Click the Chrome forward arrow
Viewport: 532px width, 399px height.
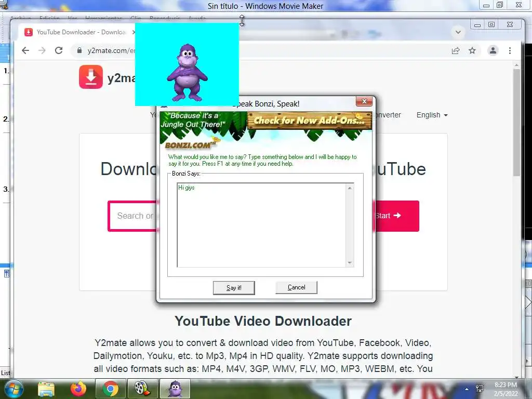[x=42, y=50]
